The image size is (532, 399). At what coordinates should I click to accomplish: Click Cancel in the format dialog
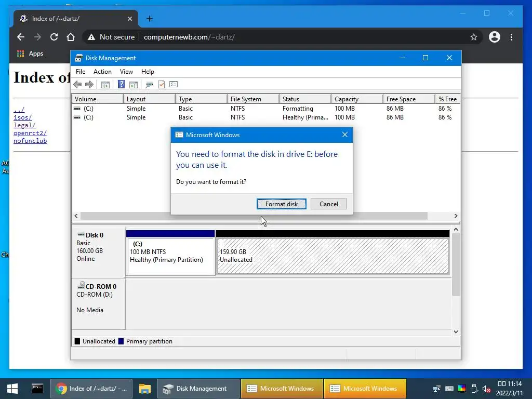pos(329,204)
